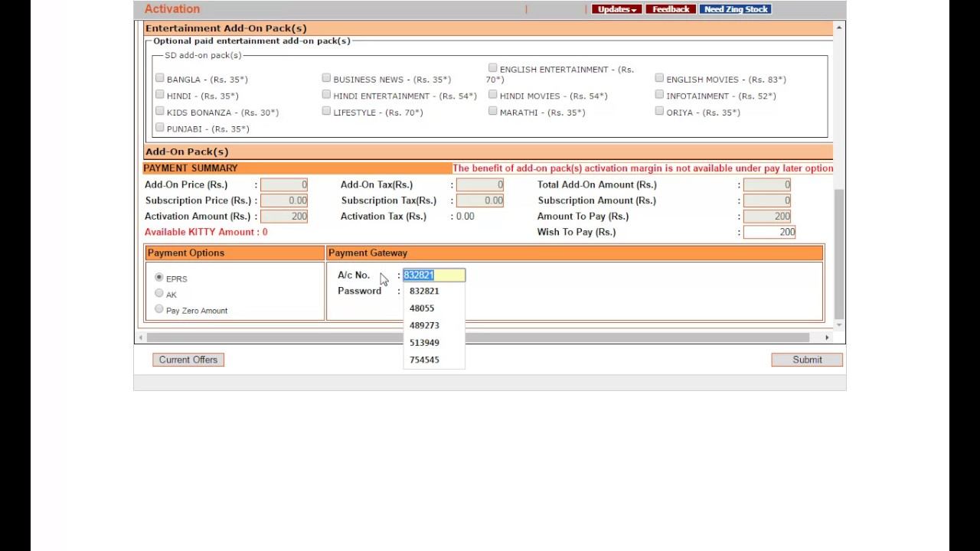Click the Current Offers button
The width and height of the screenshot is (980, 551).
(188, 360)
